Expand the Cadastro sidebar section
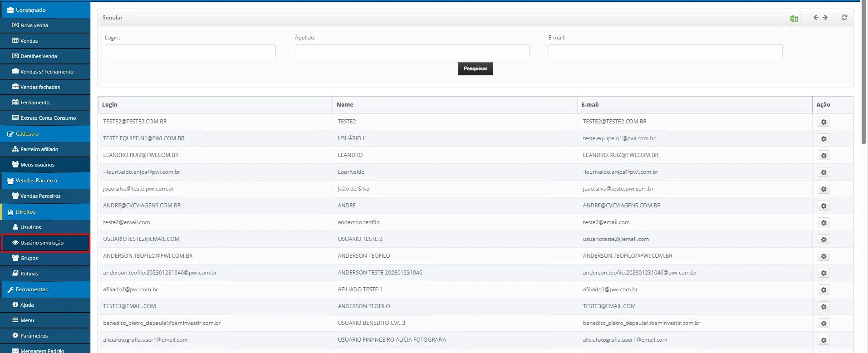This screenshot has height=353, width=868. (27, 134)
